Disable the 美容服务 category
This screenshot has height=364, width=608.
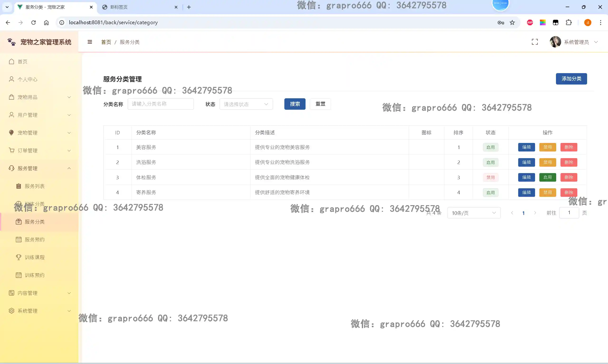547,147
